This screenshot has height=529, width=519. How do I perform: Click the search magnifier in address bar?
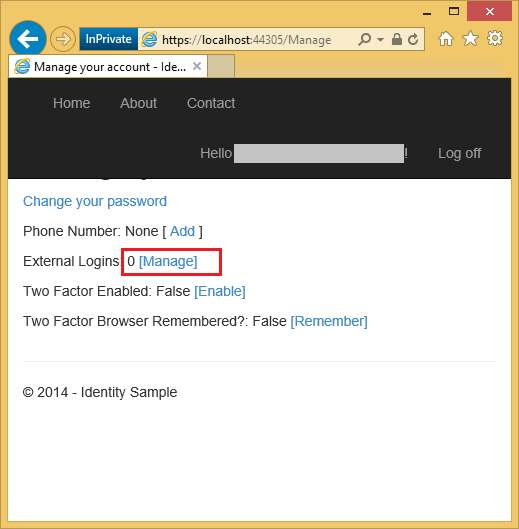pyautogui.click(x=364, y=39)
